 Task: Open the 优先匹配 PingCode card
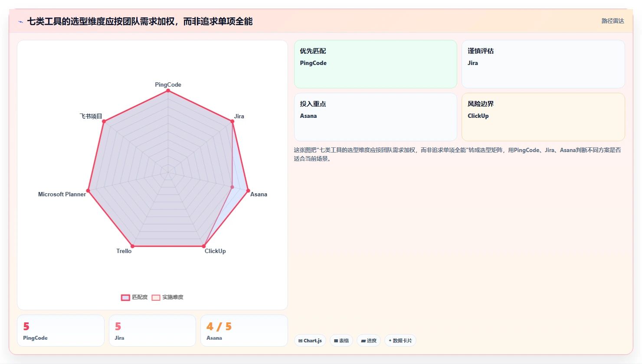[x=376, y=64]
